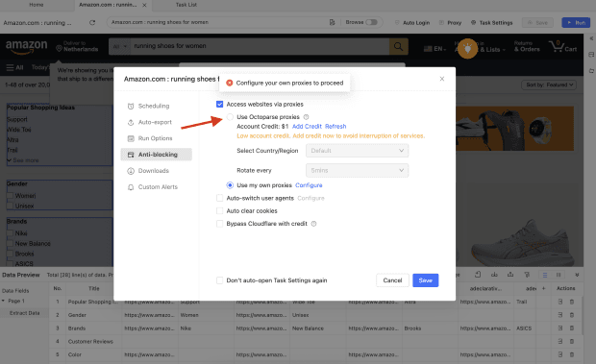Click the first export icon in Data Preview toolbar
This screenshot has height=364, width=596.
point(478,275)
